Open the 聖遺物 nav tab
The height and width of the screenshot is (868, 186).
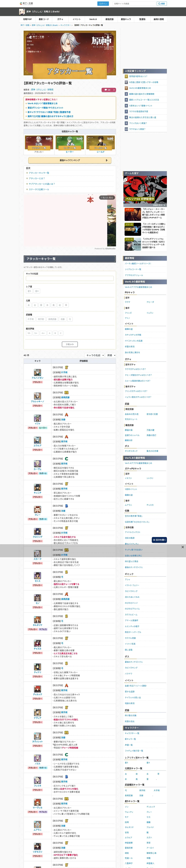point(142,19)
